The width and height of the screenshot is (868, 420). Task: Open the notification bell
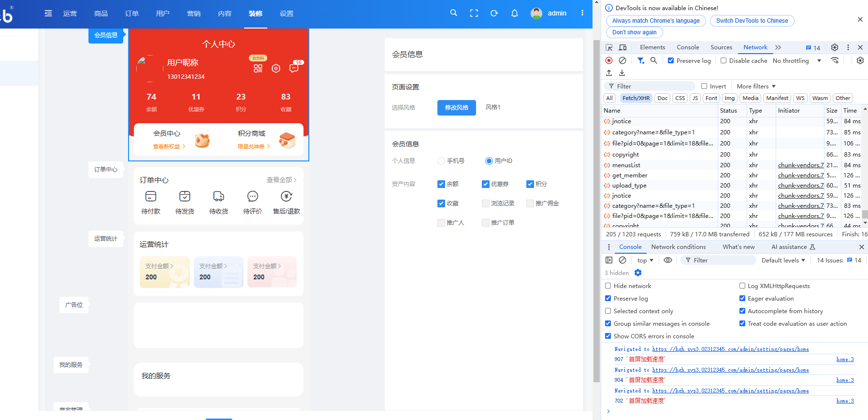[515, 14]
